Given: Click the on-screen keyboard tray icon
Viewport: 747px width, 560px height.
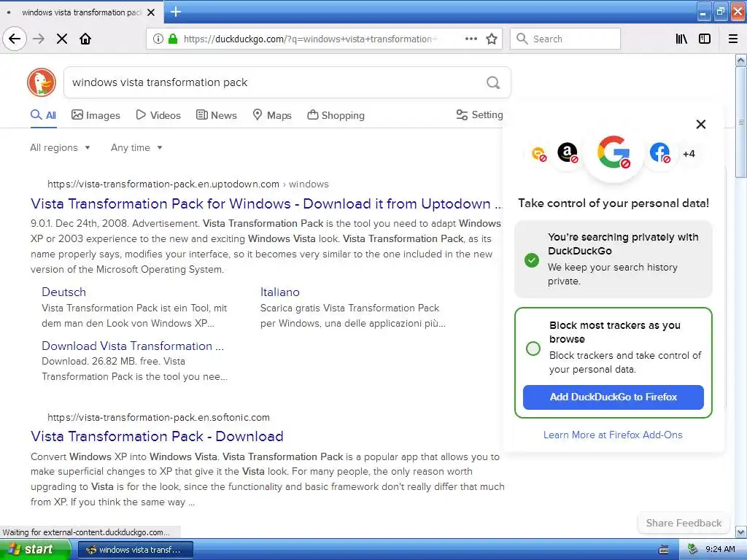Looking at the screenshot, I should tap(664, 550).
